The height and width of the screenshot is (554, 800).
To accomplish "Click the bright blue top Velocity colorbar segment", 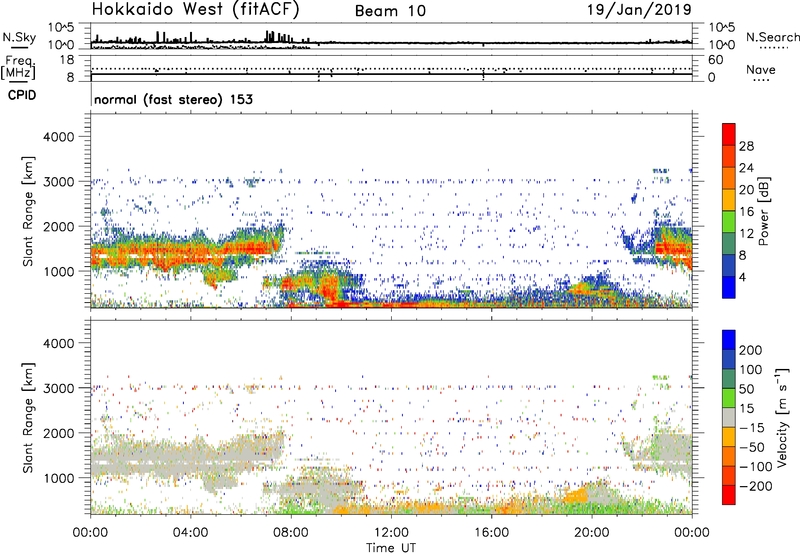I will (729, 340).
